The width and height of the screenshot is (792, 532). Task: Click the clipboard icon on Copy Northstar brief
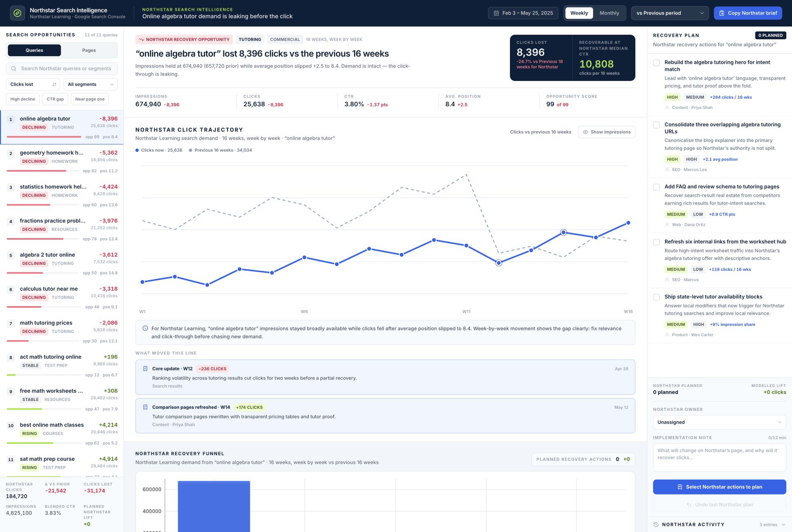click(722, 13)
